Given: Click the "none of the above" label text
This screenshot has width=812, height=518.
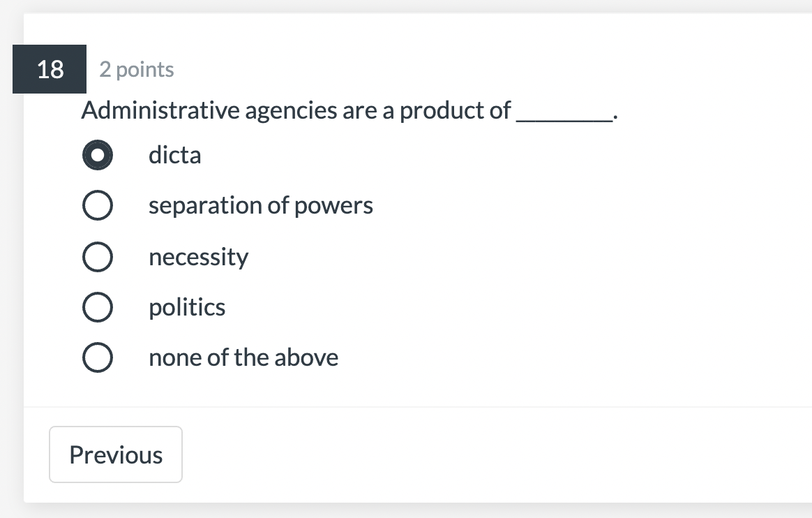Looking at the screenshot, I should pyautogui.click(x=243, y=357).
